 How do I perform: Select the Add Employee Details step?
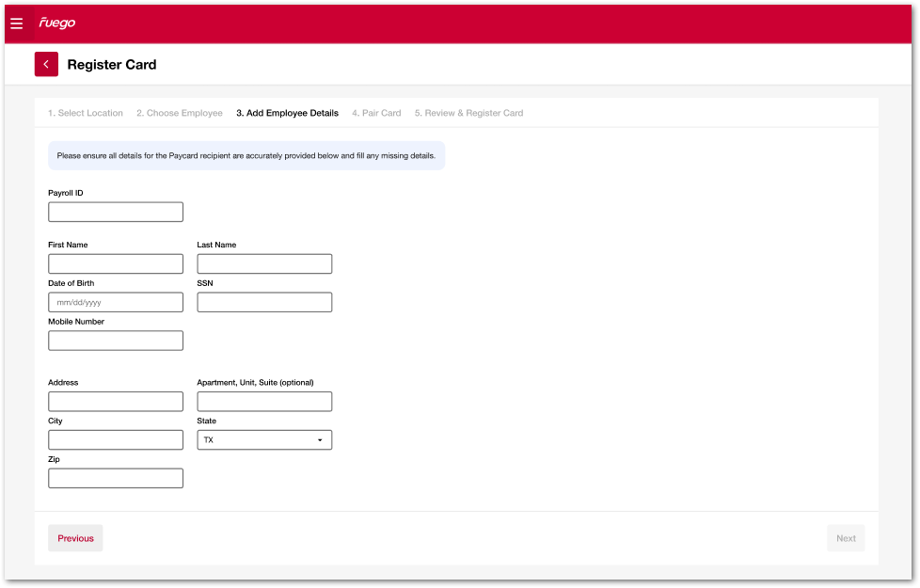tap(287, 113)
